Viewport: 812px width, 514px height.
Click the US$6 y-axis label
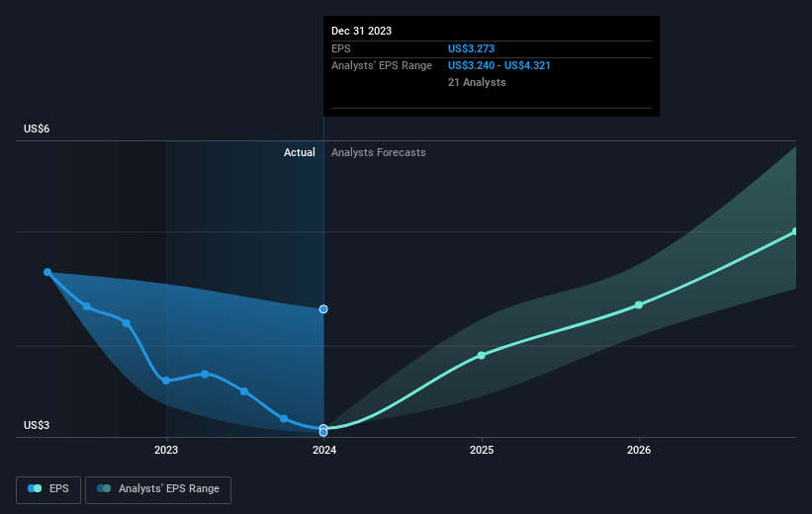click(37, 128)
